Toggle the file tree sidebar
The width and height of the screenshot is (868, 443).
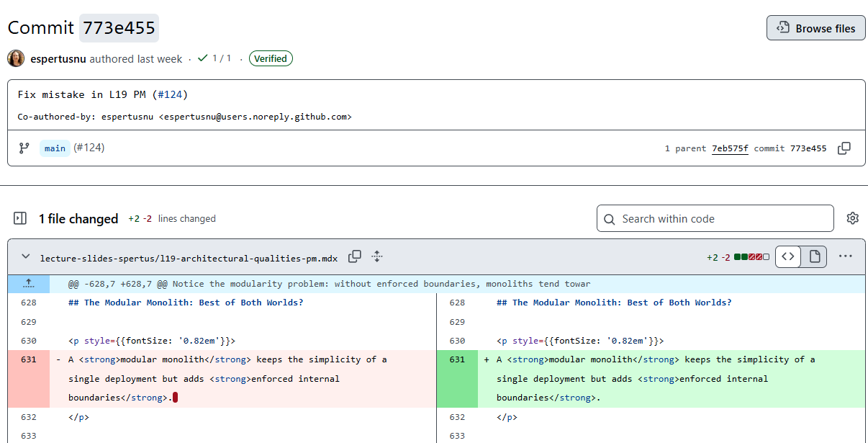20,218
